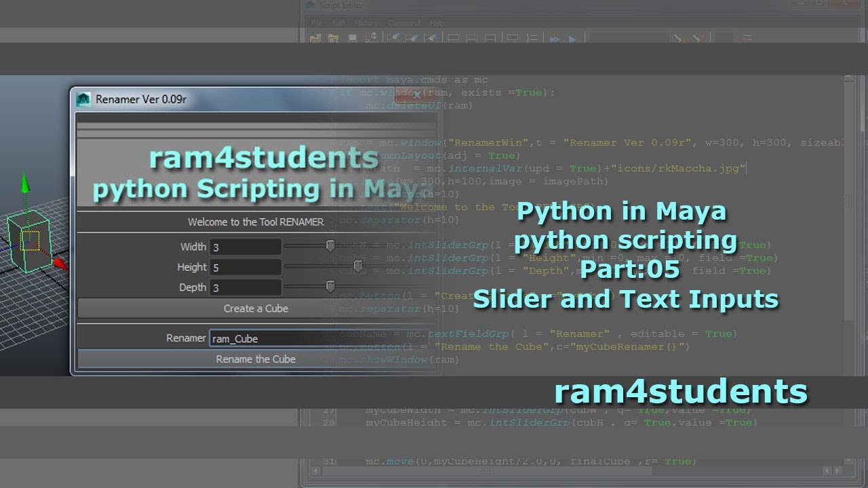The image size is (868, 488).
Task: Grab the red X-axis move arrow on cube
Action: (60, 263)
